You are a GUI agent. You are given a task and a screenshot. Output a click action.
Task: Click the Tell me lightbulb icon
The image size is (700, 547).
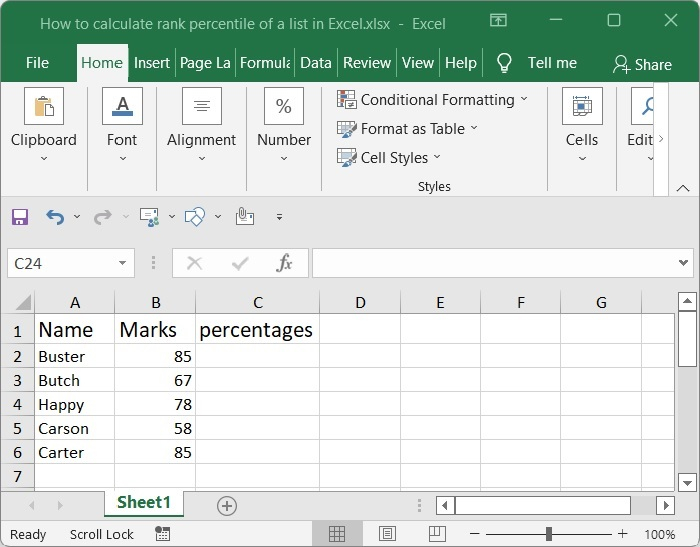(504, 63)
